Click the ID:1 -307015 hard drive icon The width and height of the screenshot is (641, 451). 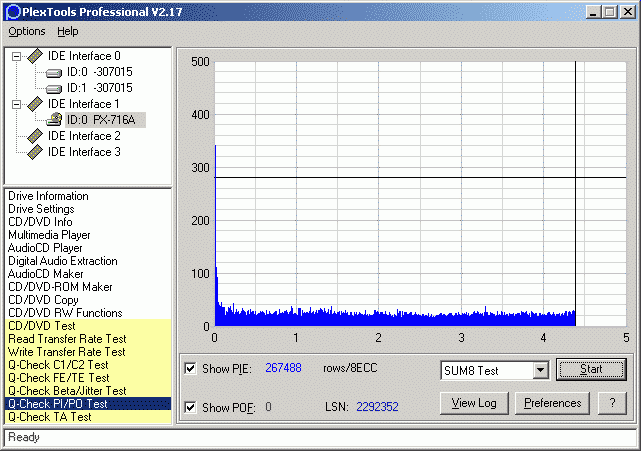coord(54,89)
